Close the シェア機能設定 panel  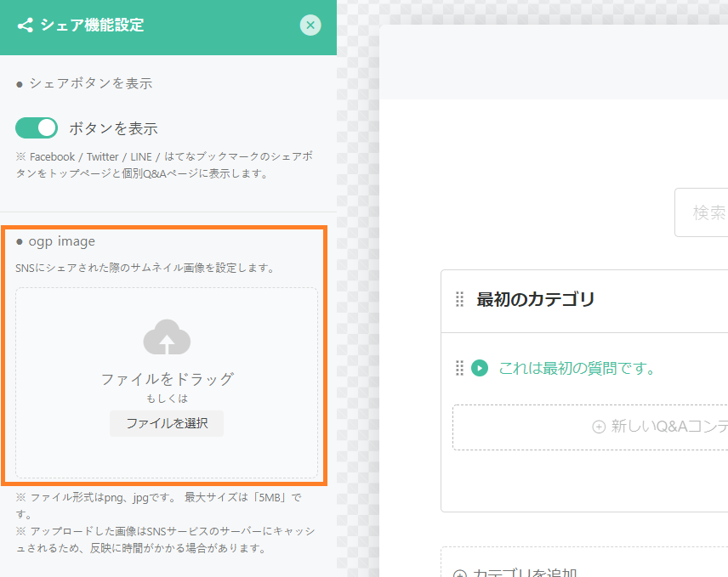pyautogui.click(x=310, y=25)
